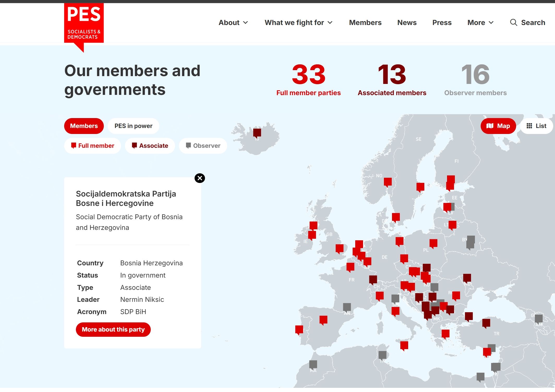Select the Map view button

(x=498, y=126)
